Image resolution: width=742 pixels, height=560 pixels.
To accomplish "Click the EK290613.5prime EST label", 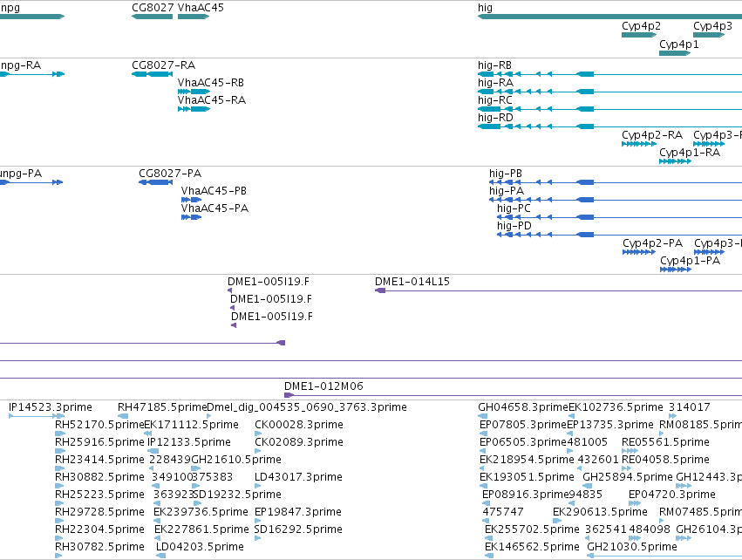I will [x=600, y=513].
